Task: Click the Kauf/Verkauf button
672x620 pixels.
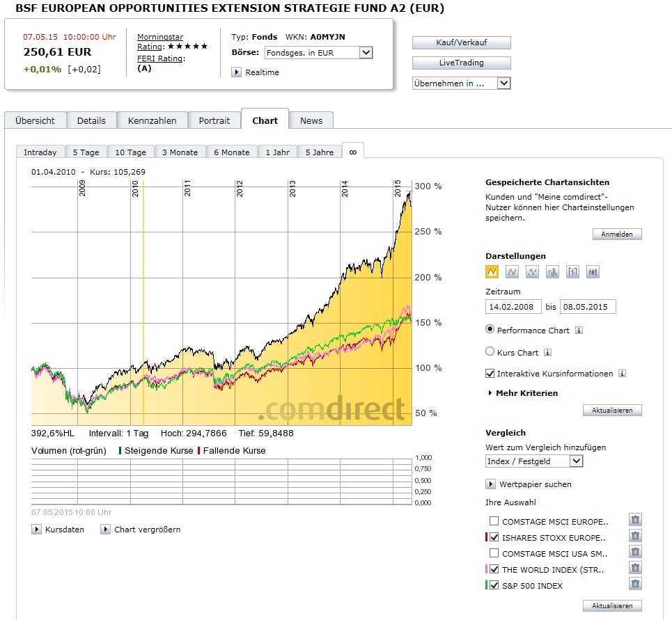Action: click(461, 42)
